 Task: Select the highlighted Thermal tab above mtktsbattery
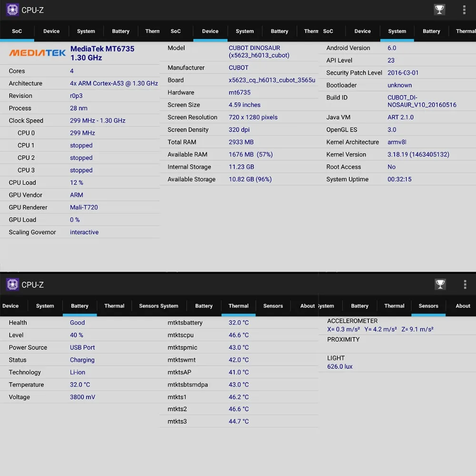(238, 306)
